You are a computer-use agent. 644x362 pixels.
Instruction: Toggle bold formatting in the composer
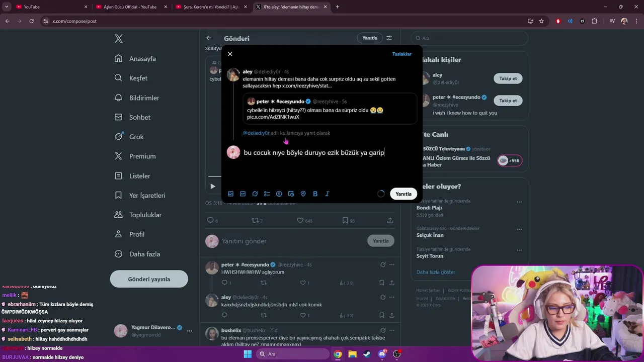[315, 194]
